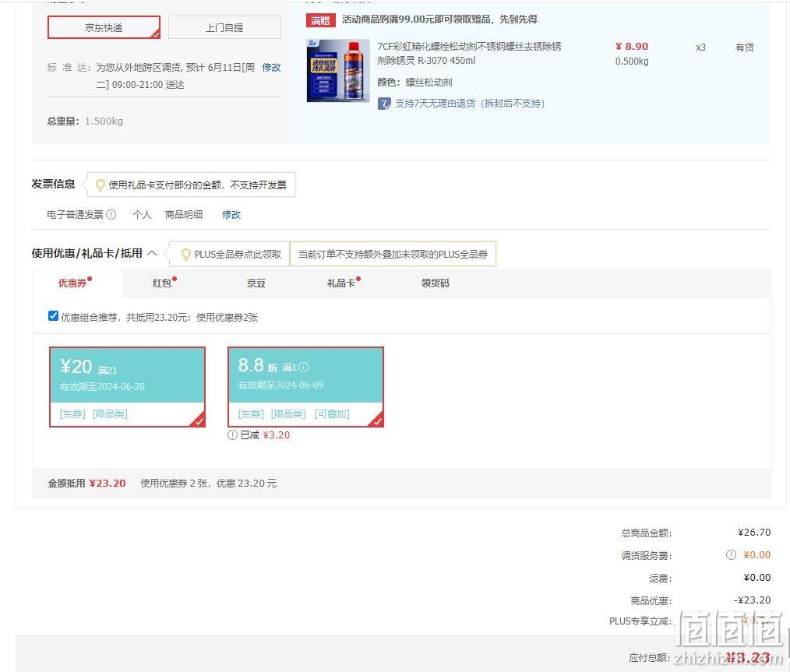Click info icon beside 电子普通发票
This screenshot has height=672, width=790.
point(111,214)
